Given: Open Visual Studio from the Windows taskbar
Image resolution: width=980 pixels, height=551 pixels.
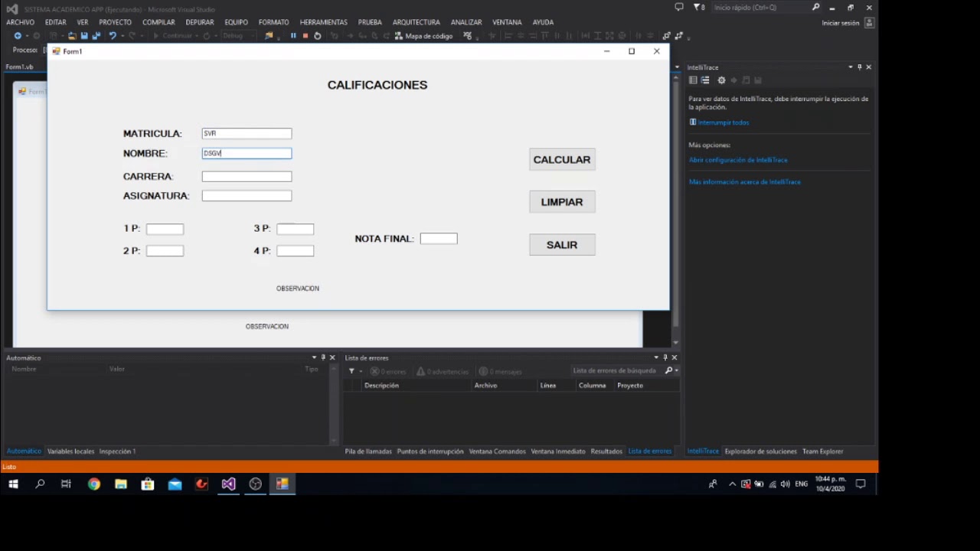Looking at the screenshot, I should pyautogui.click(x=228, y=484).
